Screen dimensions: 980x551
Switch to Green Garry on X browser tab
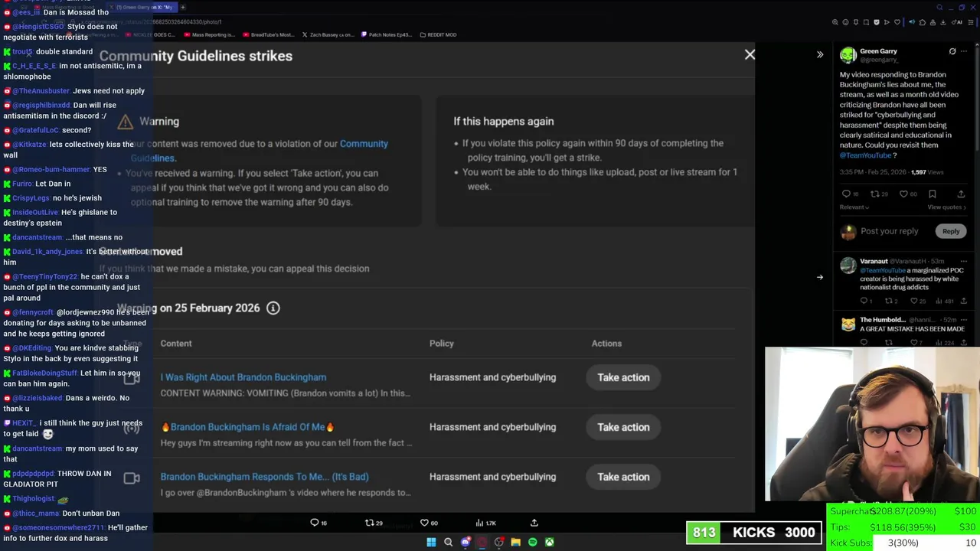tap(142, 7)
